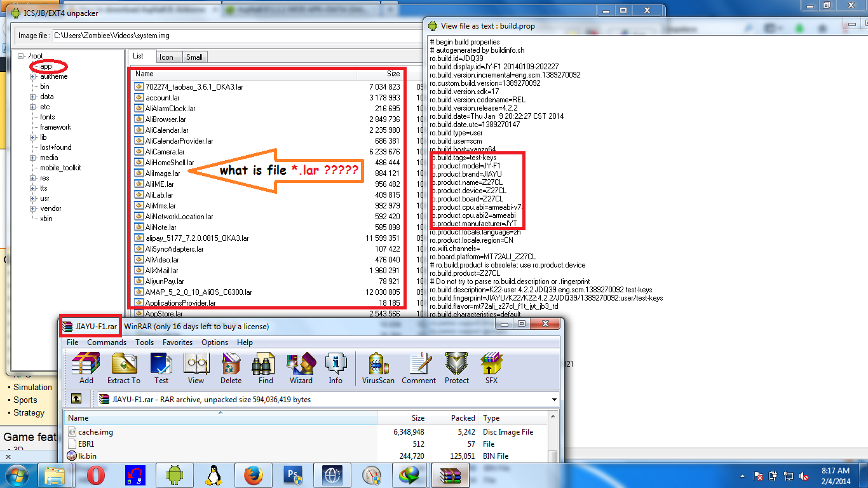
Task: Start VirusScan on the archive
Action: pos(378,368)
